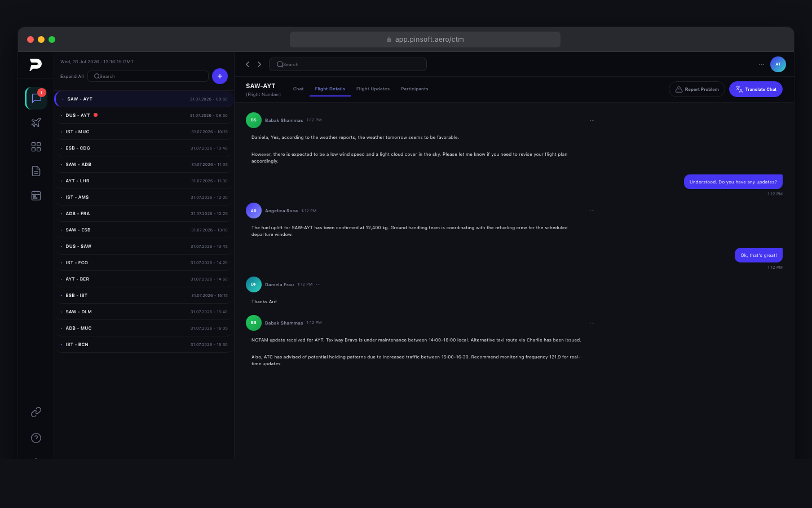
Task: Go back with the left chevron
Action: click(248, 64)
